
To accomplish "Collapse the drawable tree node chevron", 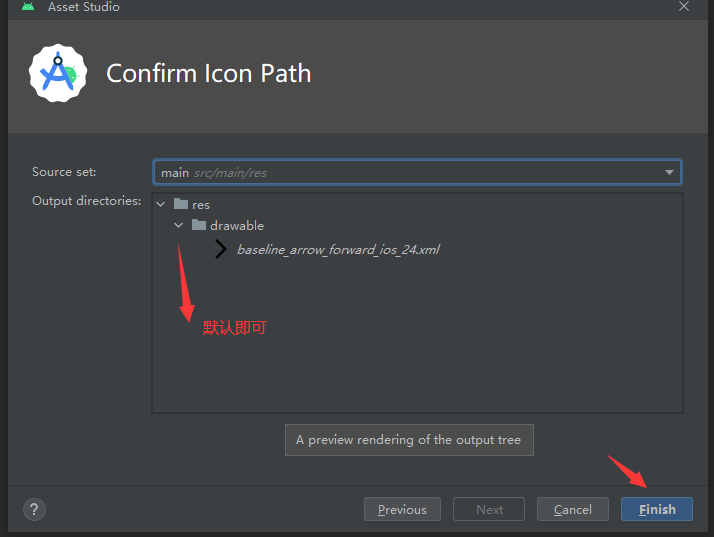I will pyautogui.click(x=179, y=226).
